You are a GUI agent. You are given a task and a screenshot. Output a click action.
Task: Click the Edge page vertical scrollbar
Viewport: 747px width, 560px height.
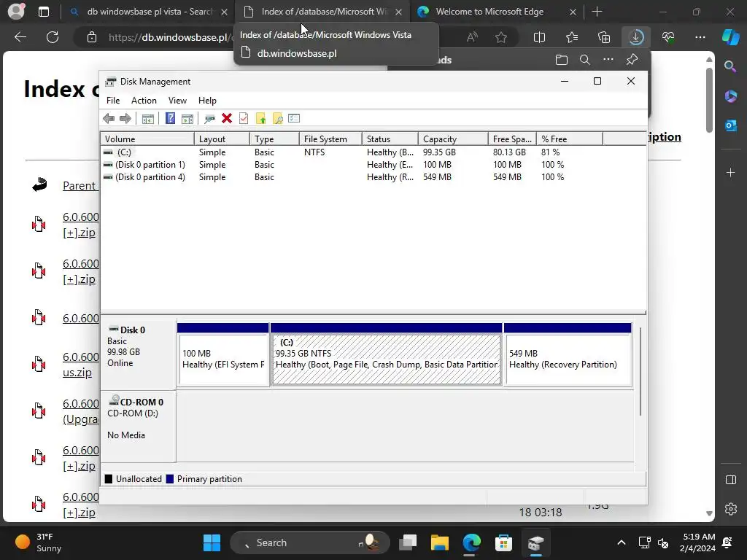(x=709, y=101)
